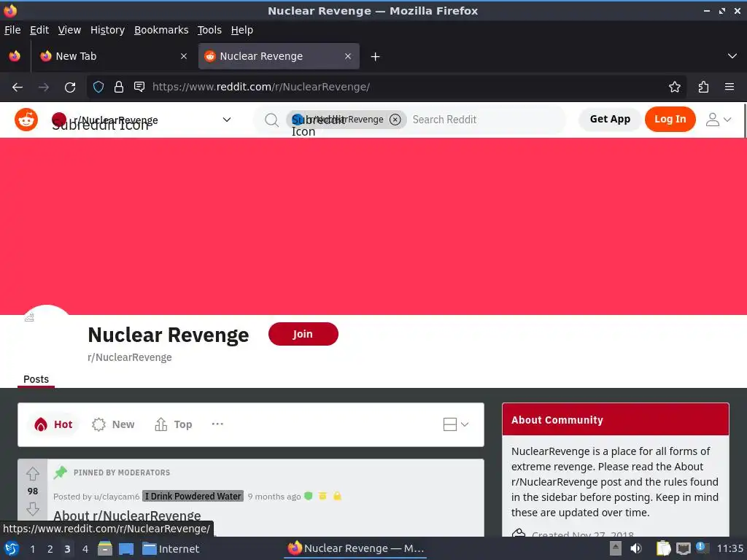Open Firefox hamburger application menu
The height and width of the screenshot is (560, 747).
click(729, 87)
